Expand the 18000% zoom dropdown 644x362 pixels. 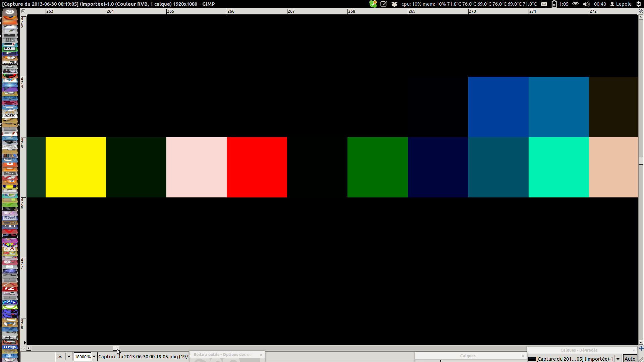pyautogui.click(x=94, y=357)
